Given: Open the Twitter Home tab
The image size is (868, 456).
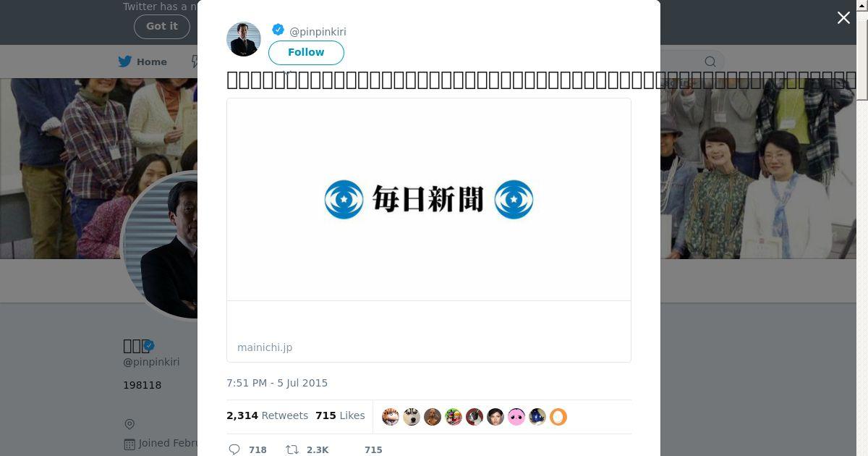Looking at the screenshot, I should tap(143, 62).
